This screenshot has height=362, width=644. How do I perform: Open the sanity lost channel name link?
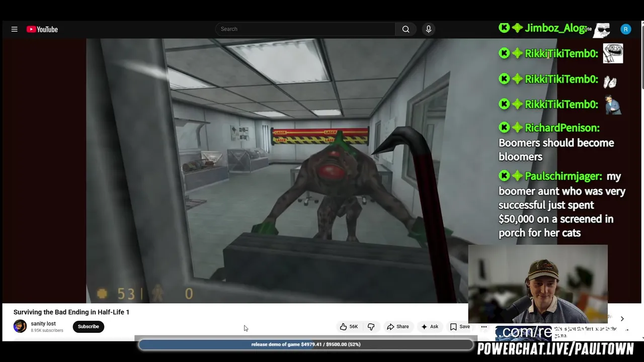tap(43, 324)
